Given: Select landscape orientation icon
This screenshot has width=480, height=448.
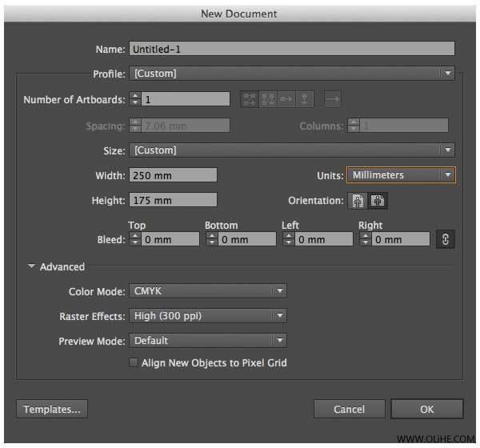Looking at the screenshot, I should click(x=378, y=201).
